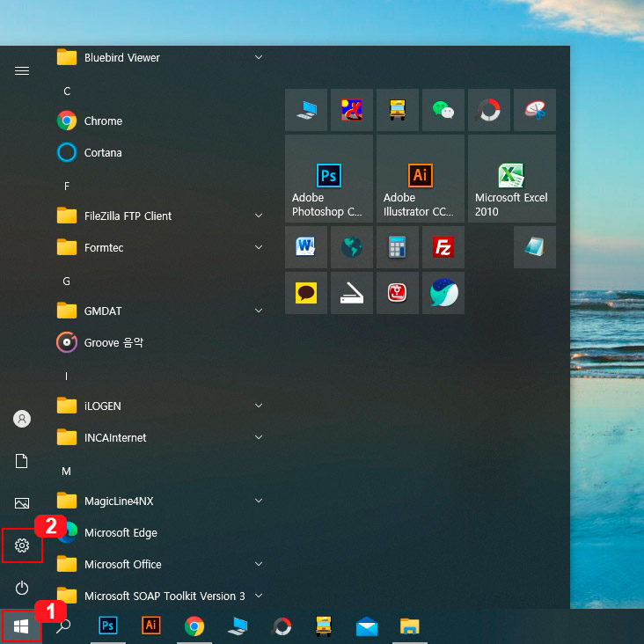Open the Power options button
Screen dimensions: 644x644
pyautogui.click(x=22, y=588)
